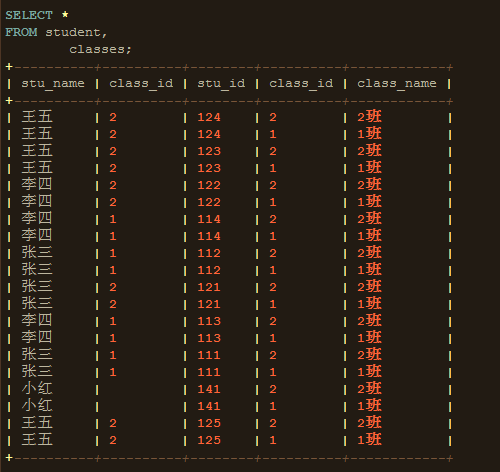Click class_name 2班 in the stu_id 121 row
Screen dimensions: 500x472
coord(369,287)
